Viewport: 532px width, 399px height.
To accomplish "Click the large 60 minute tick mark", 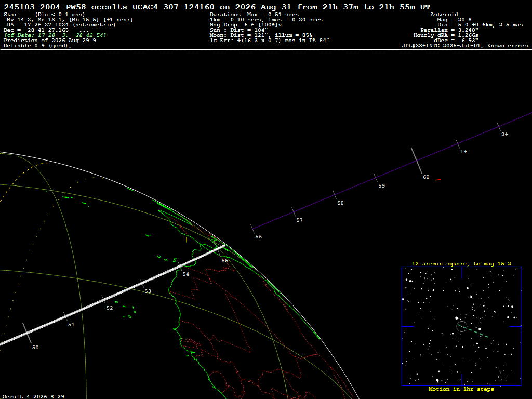I will pyautogui.click(x=417, y=161).
